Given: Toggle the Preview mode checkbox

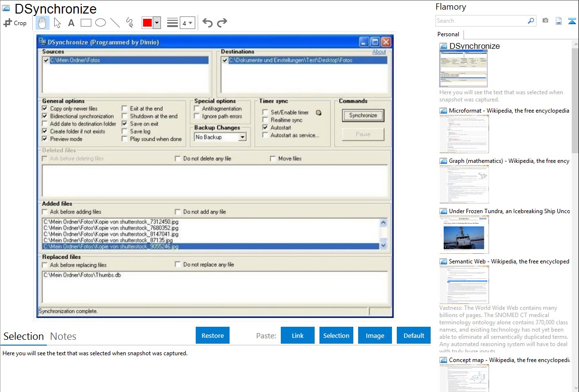Looking at the screenshot, I should point(45,139).
